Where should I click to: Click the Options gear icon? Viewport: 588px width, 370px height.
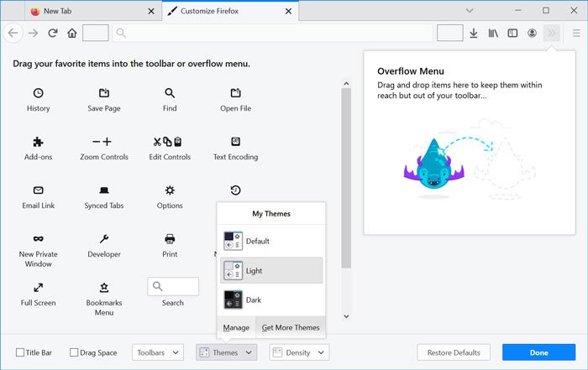[x=170, y=190]
